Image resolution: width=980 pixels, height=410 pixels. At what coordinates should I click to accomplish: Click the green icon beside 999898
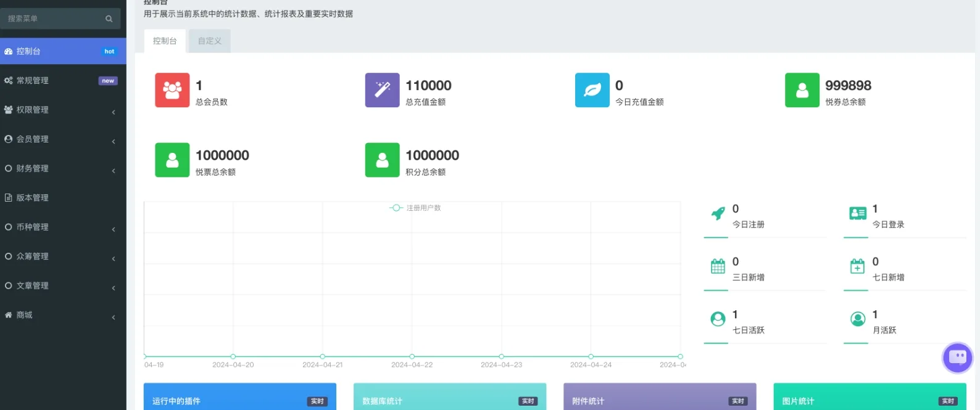click(x=802, y=90)
